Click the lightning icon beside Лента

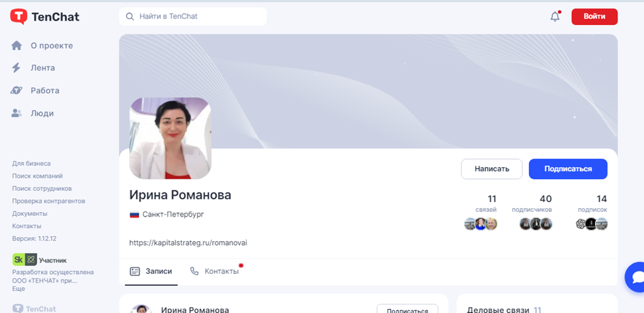(x=17, y=68)
